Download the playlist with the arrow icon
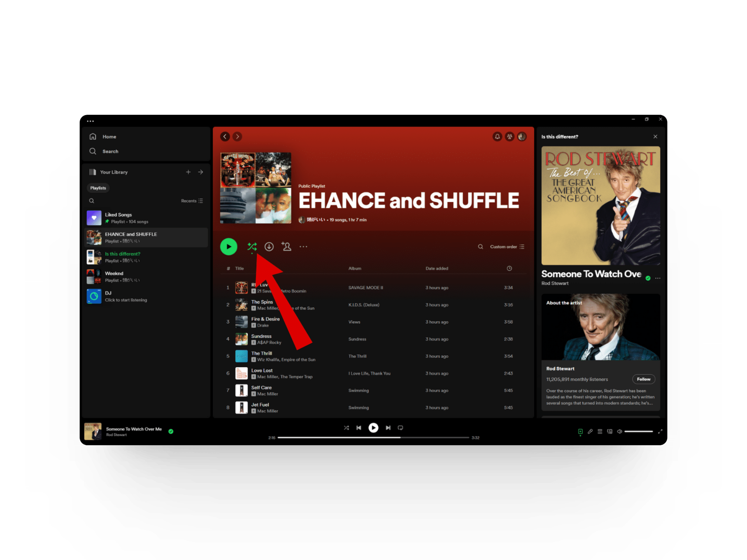The image size is (747, 560). [269, 247]
